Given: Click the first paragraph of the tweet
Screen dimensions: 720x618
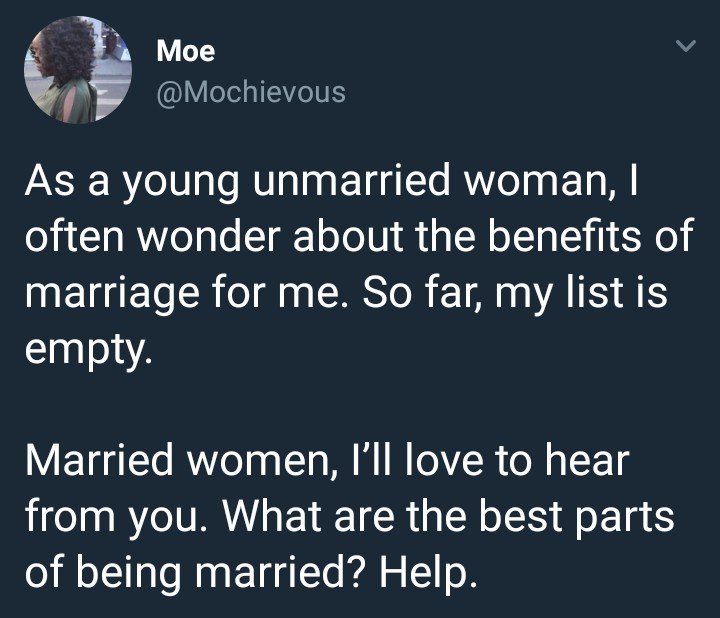Looking at the screenshot, I should (x=358, y=265).
